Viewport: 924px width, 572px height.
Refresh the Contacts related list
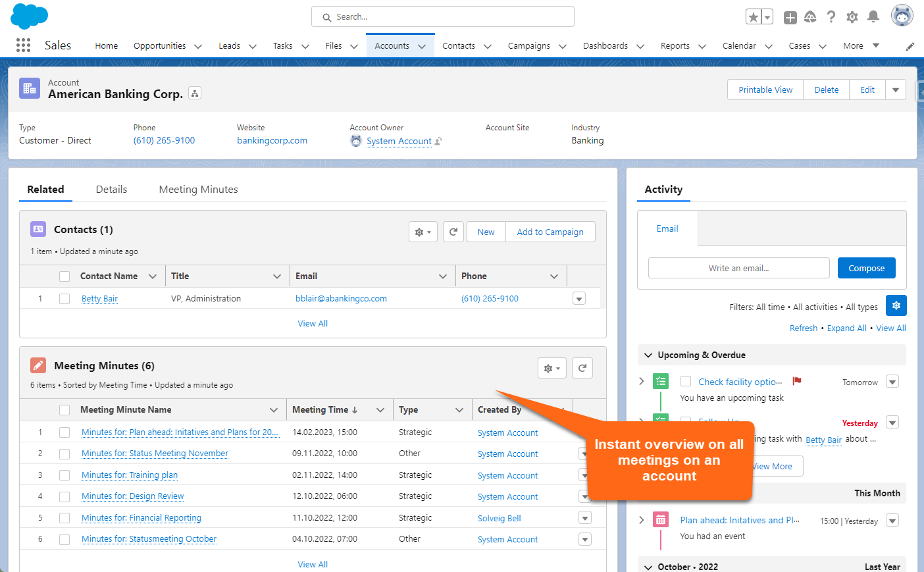pyautogui.click(x=453, y=232)
